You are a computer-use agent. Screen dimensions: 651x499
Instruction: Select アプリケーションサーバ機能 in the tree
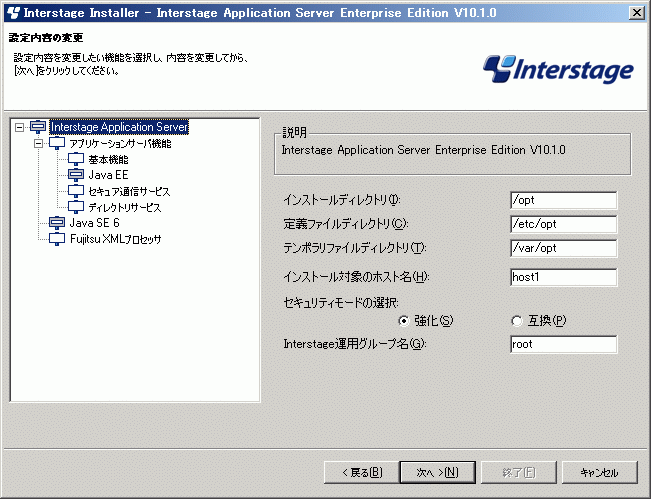pos(120,144)
